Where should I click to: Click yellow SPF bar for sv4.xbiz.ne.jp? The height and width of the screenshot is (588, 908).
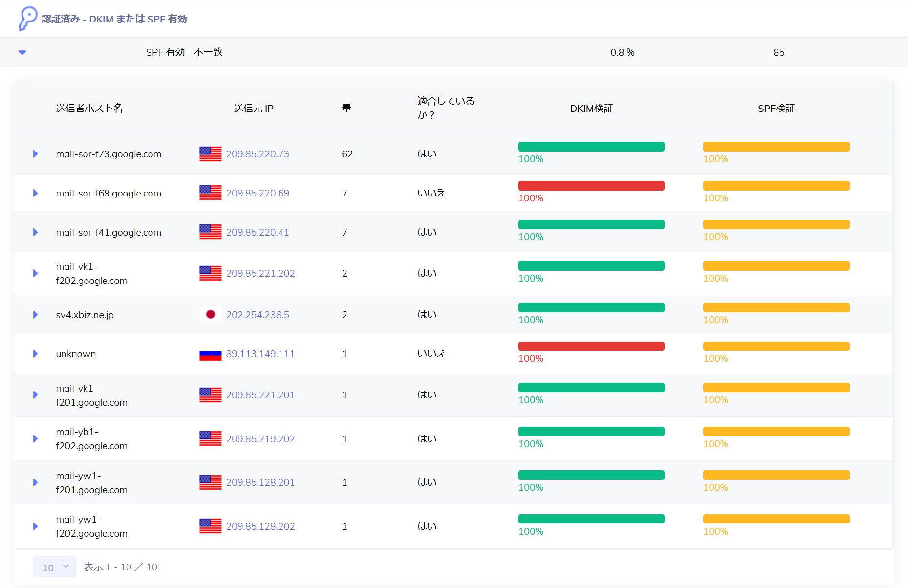pyautogui.click(x=777, y=307)
